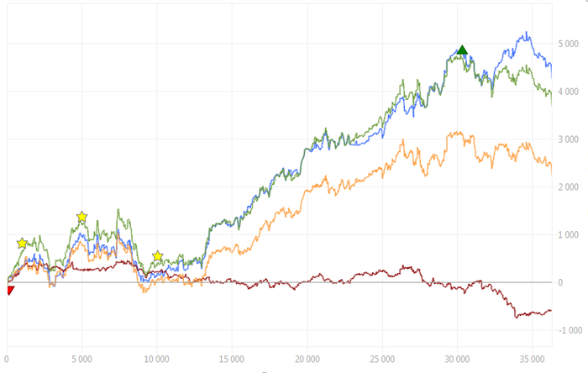Click the 5 000 x-axis label

click(x=82, y=356)
